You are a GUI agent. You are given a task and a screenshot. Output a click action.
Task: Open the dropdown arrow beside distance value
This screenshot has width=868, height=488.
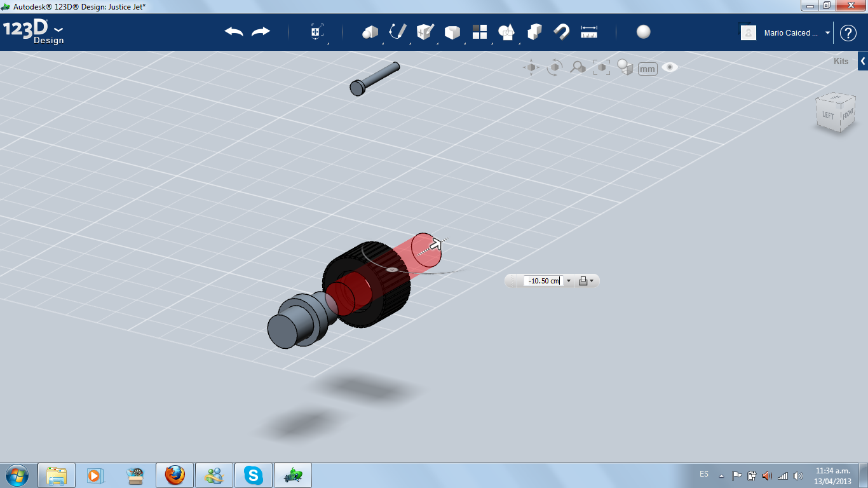point(568,281)
